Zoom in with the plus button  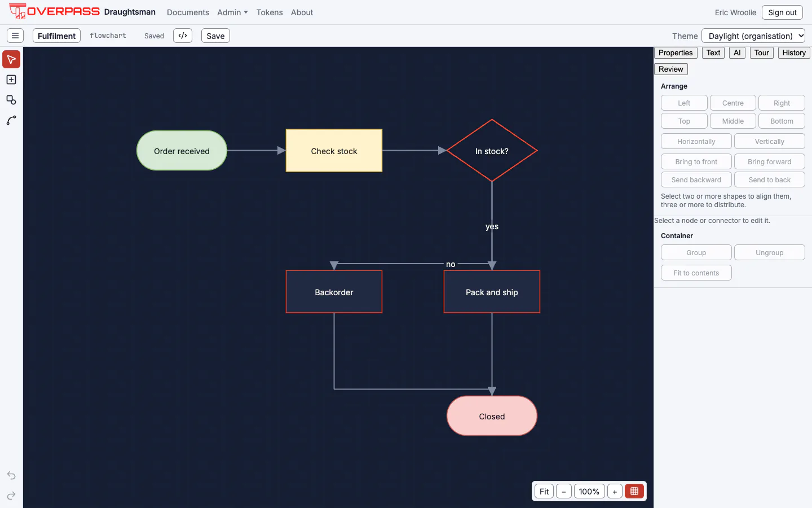615,491
